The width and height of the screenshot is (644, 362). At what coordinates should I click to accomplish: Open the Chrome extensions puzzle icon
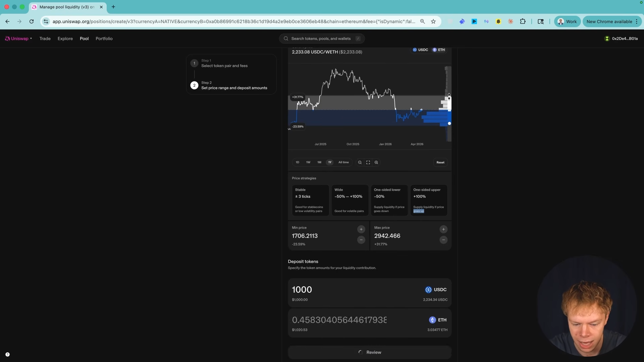523,21
